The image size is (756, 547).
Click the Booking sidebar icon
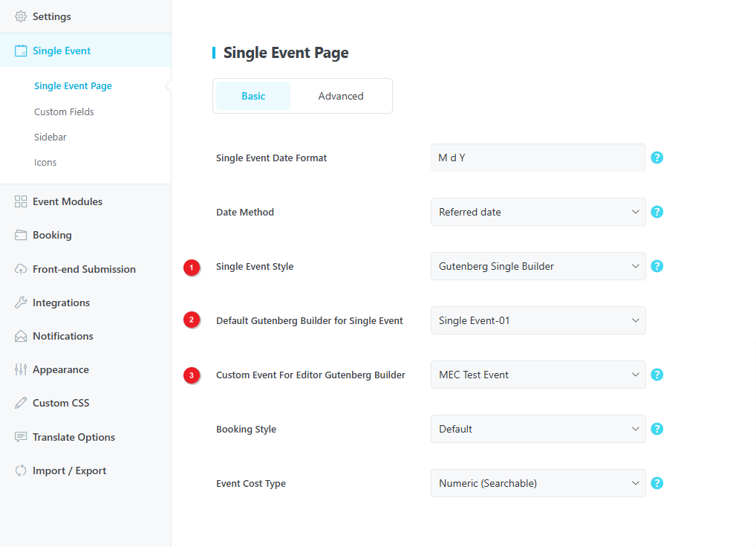coord(19,234)
